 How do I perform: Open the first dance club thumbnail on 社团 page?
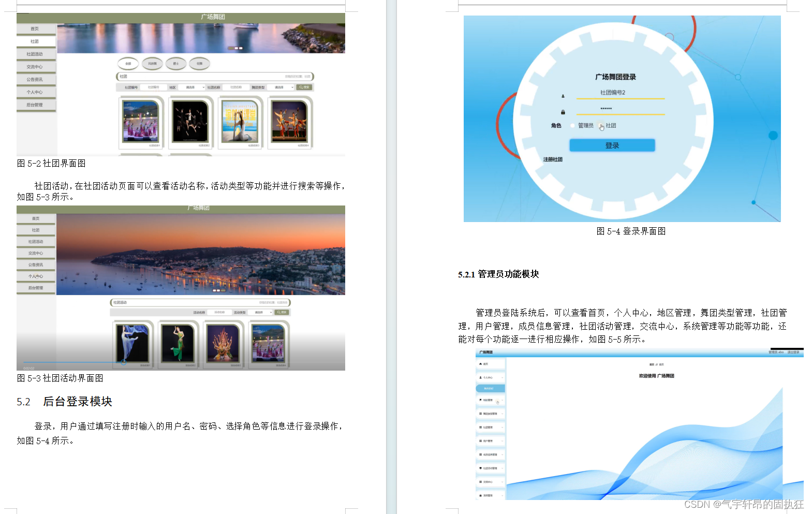coord(140,121)
